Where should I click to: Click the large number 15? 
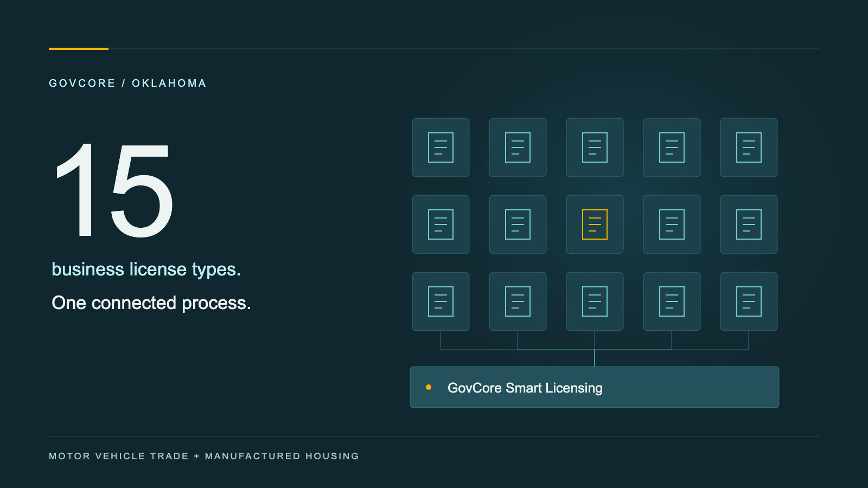point(114,190)
